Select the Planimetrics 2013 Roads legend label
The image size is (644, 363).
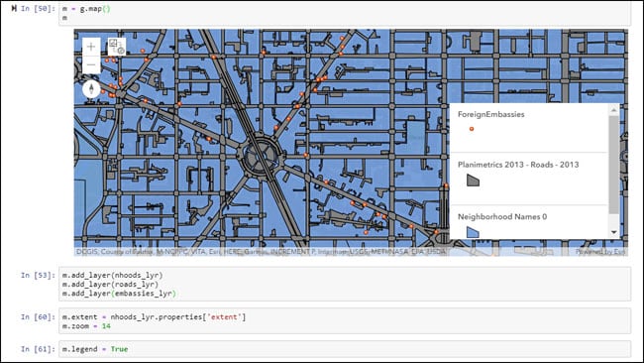(x=518, y=165)
